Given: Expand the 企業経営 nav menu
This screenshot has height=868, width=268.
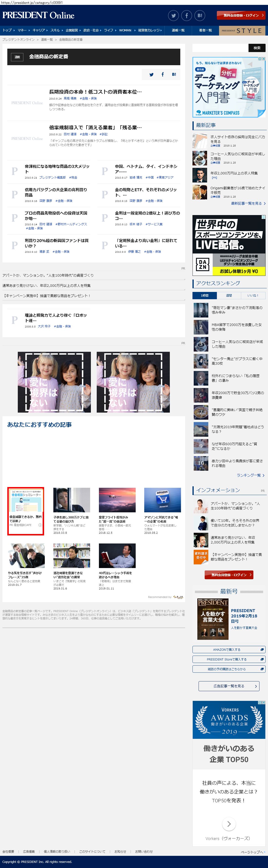Looking at the screenshot, I should pos(72,30).
